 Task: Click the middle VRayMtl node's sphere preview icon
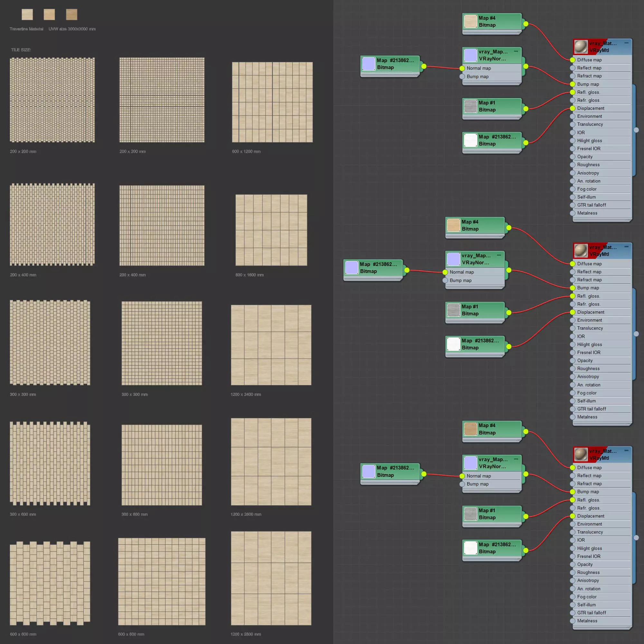(x=581, y=251)
